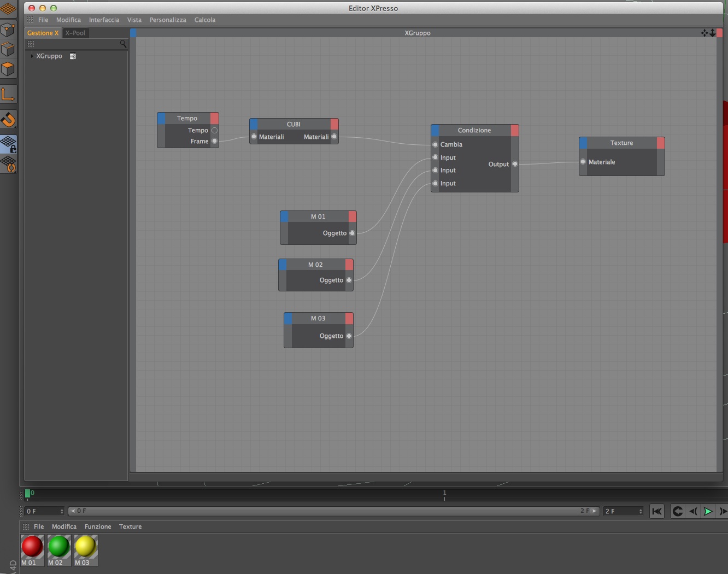Click the Output port of Condizione node
This screenshot has height=574, width=728.
515,164
